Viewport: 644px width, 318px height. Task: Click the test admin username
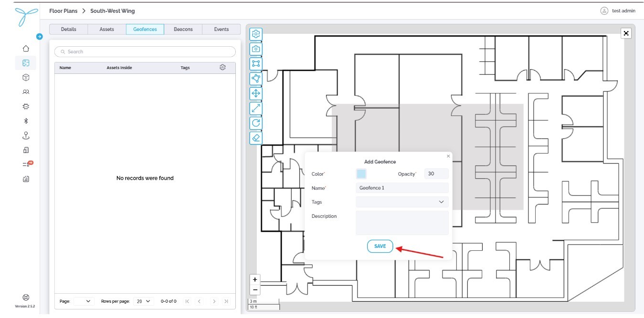[x=623, y=10]
